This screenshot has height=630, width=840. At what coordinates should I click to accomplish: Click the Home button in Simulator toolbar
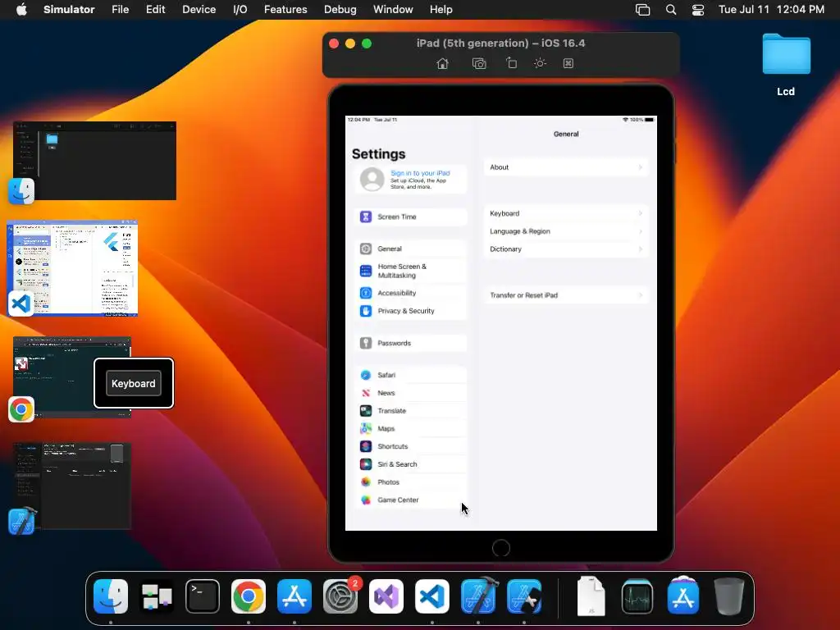pos(442,64)
